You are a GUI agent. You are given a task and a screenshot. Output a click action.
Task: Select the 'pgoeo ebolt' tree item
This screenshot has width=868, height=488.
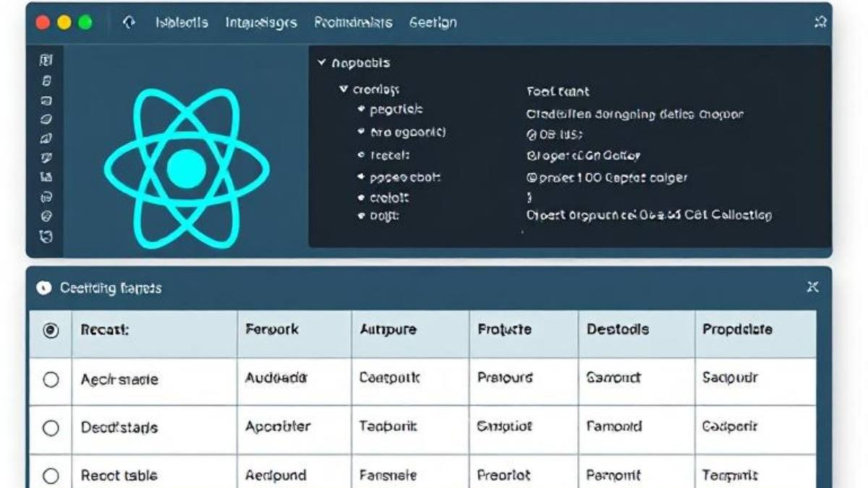[x=405, y=177]
